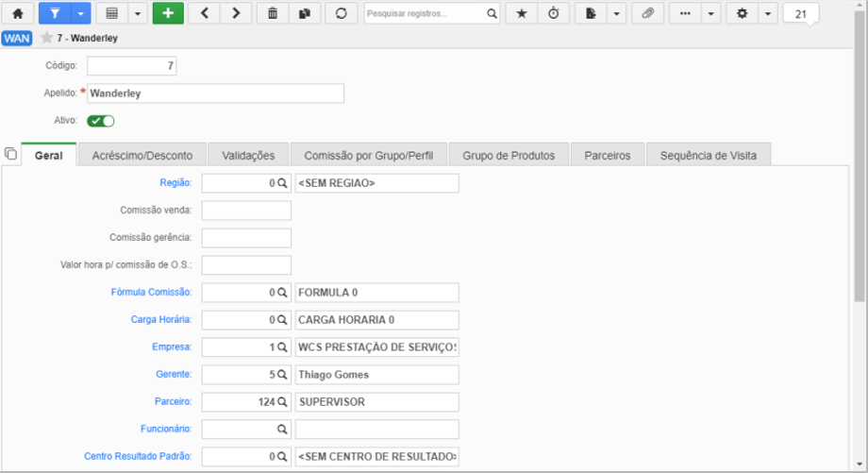Expand the export dropdown arrow
868x473 pixels.
click(617, 13)
